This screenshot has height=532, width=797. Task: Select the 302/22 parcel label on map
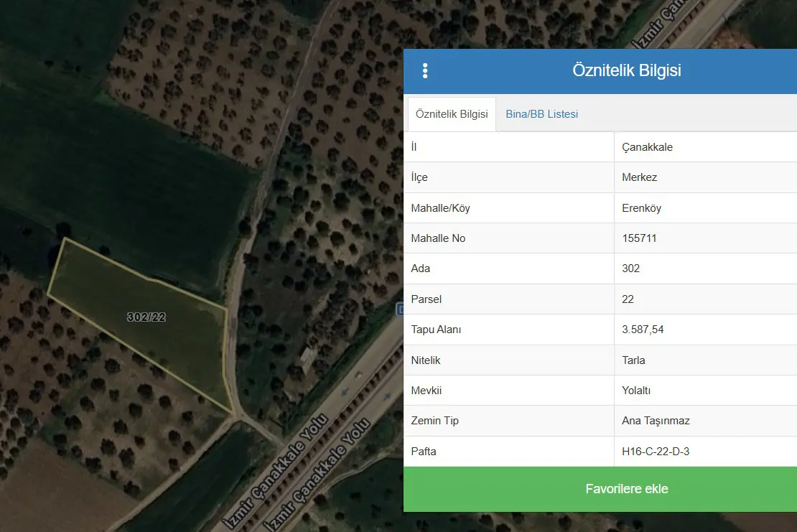146,317
